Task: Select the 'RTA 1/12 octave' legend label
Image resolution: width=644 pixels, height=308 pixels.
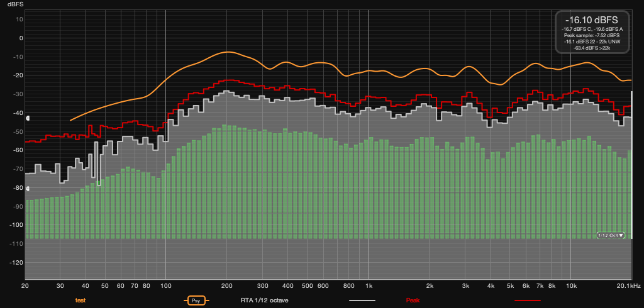Action: (x=264, y=300)
